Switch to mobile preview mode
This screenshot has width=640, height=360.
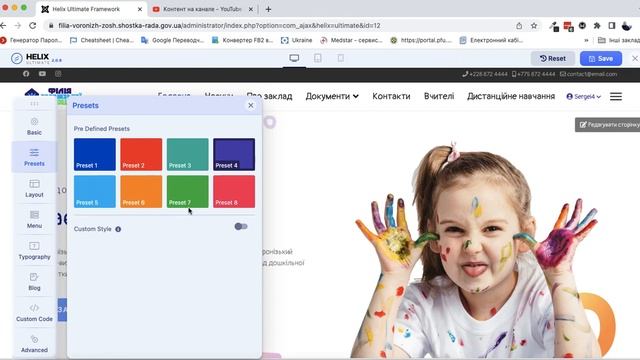pos(340,58)
